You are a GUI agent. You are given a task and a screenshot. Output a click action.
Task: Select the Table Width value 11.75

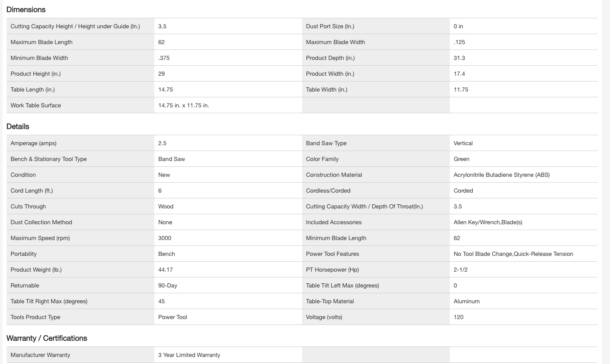coord(461,89)
